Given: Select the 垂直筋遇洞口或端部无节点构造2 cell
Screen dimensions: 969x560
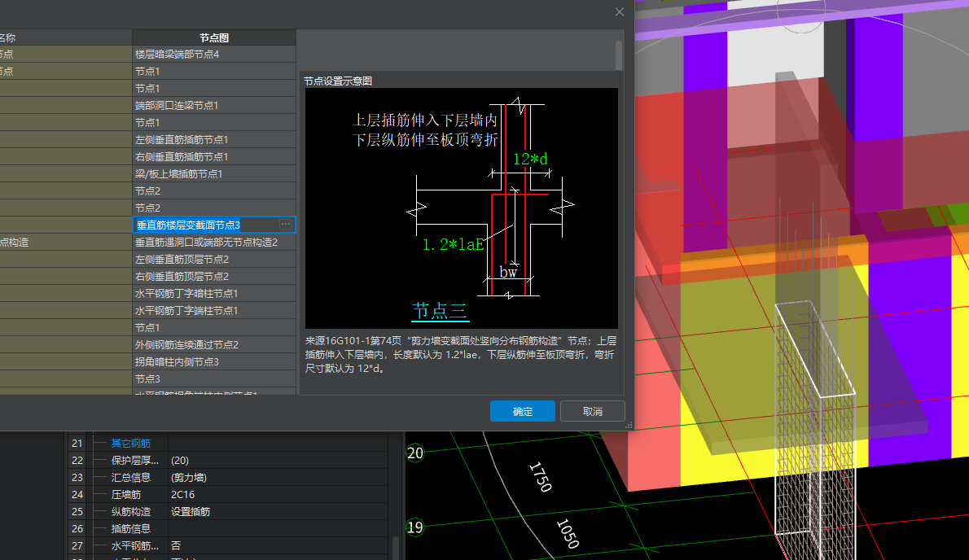Looking at the screenshot, I should [214, 242].
